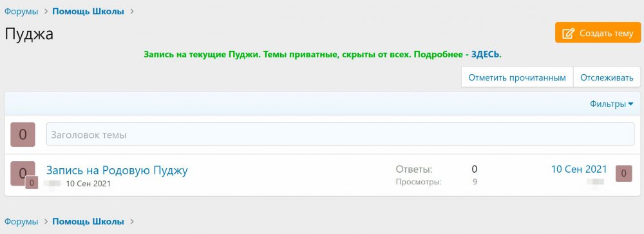
Task: Go to Помощь Школы in the top breadcrumb
Action: pos(88,12)
